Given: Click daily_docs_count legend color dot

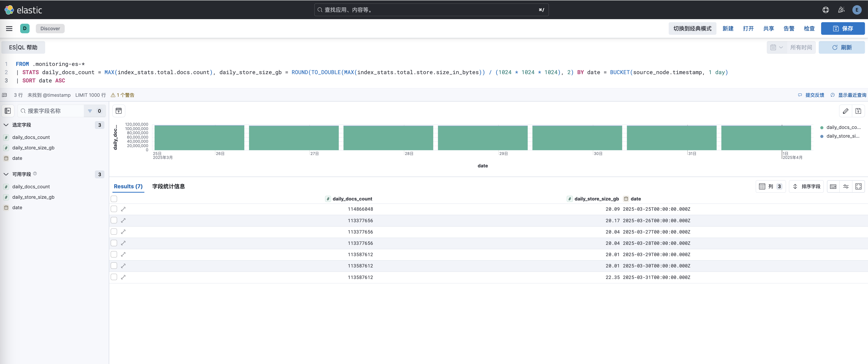Looking at the screenshot, I should point(822,127).
